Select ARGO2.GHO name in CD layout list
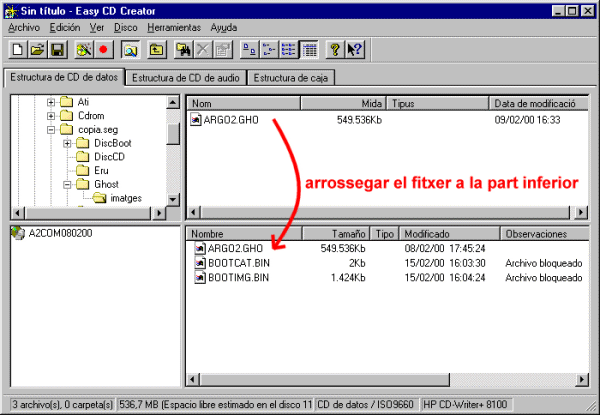This screenshot has width=600, height=415. point(235,249)
